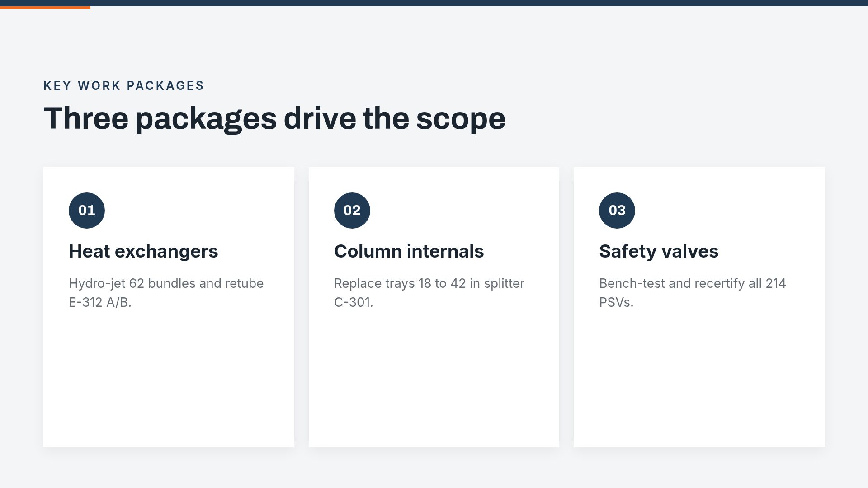Click empty area of Safety valves card
The height and width of the screenshot is (488, 868).
pyautogui.click(x=699, y=380)
